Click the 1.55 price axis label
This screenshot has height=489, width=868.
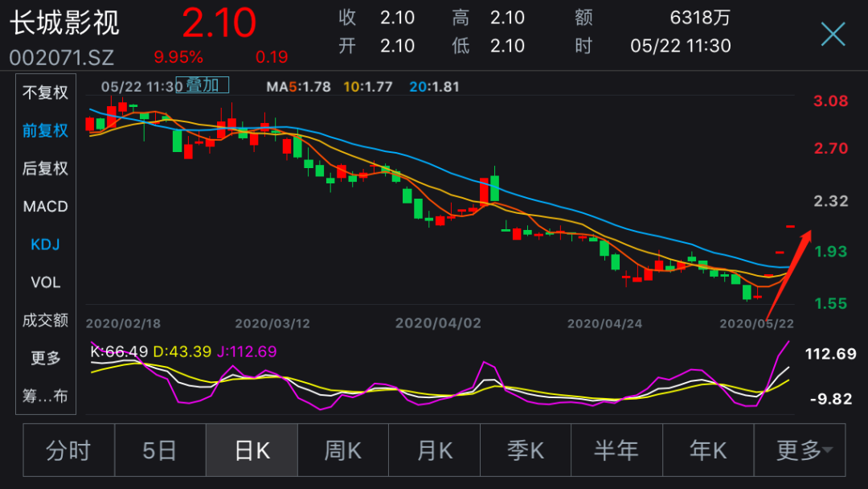tap(830, 303)
